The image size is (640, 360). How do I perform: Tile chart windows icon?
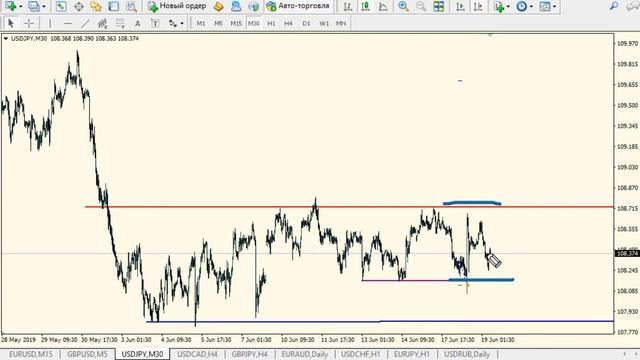[x=439, y=6]
